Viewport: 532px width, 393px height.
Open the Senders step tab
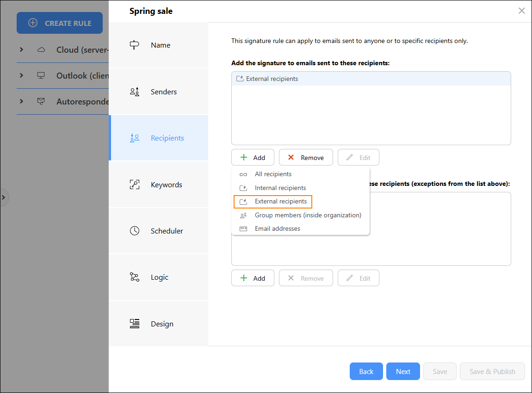coord(159,92)
